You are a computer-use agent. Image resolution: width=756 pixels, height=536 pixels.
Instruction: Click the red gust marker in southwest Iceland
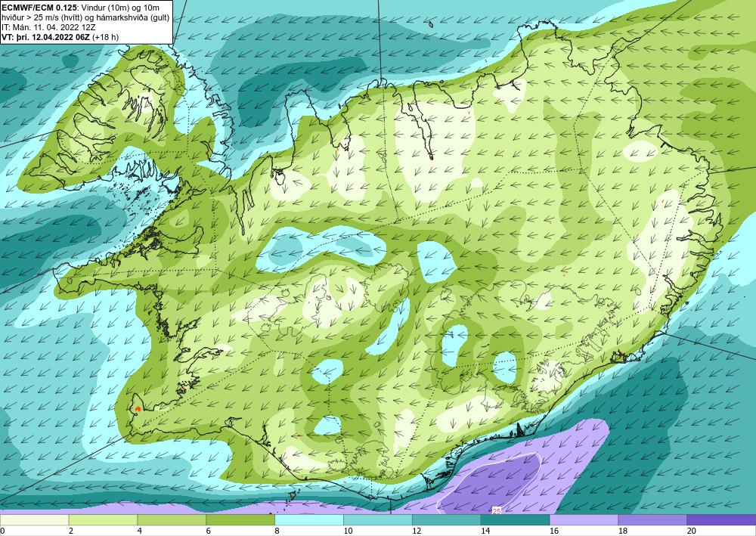click(138, 408)
